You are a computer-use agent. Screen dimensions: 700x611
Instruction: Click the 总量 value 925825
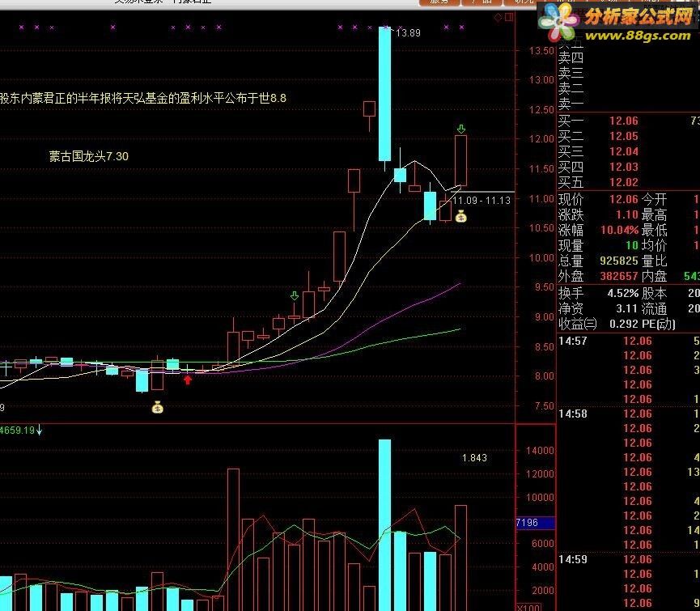coord(619,261)
